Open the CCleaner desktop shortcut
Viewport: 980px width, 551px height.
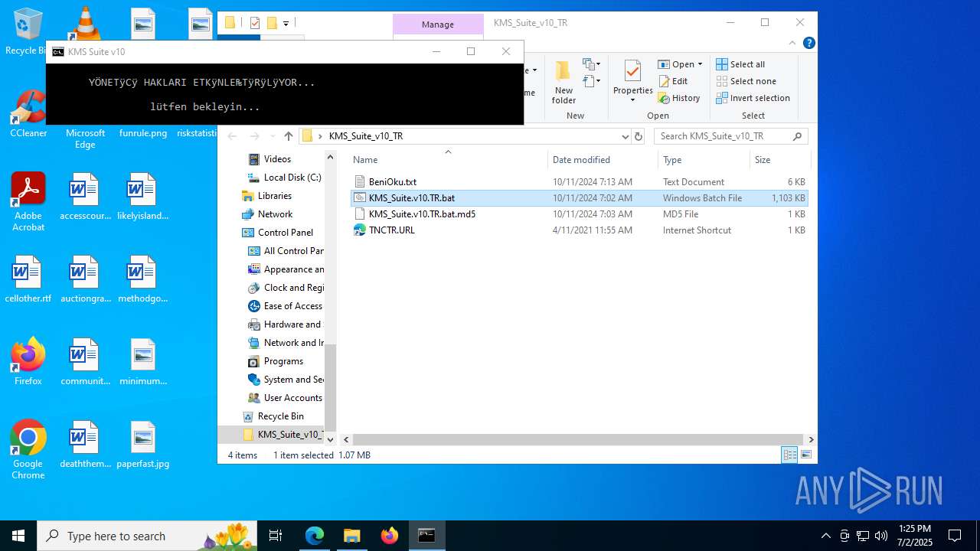pos(28,114)
